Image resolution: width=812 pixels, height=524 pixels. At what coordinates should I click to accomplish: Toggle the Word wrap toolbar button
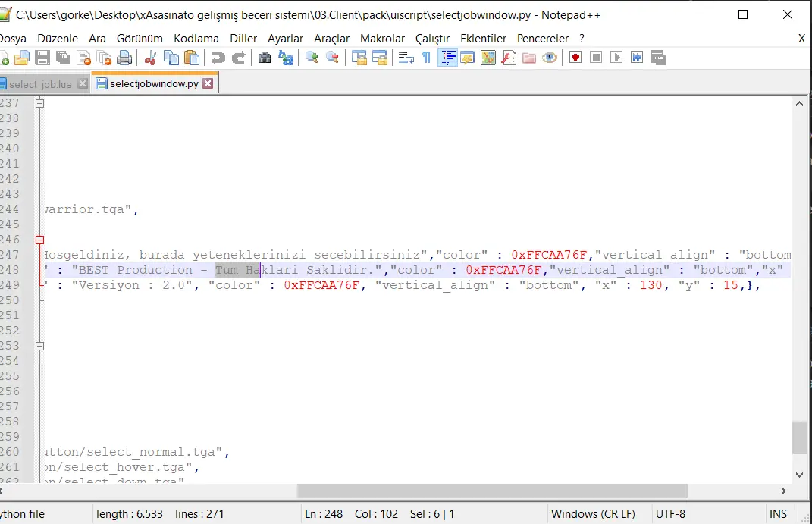[x=406, y=58]
